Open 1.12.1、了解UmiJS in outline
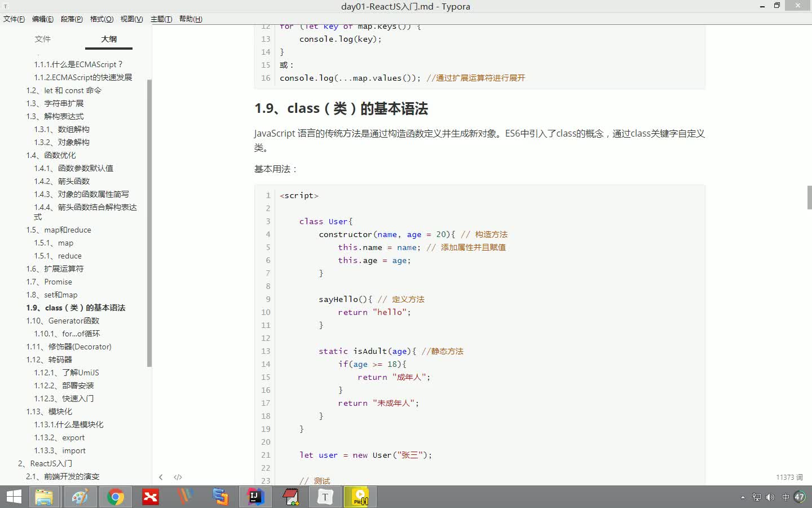The image size is (812, 508). [x=67, y=373]
